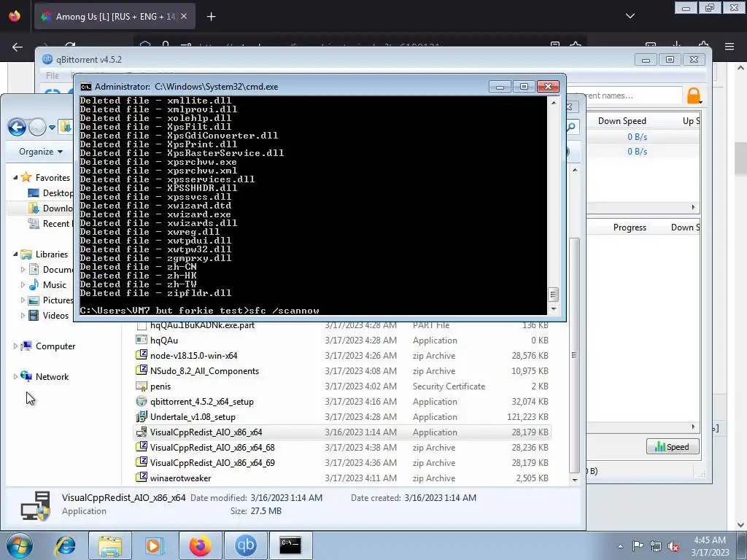Select the Videos library
This screenshot has width=747, height=560.
tap(49, 315)
